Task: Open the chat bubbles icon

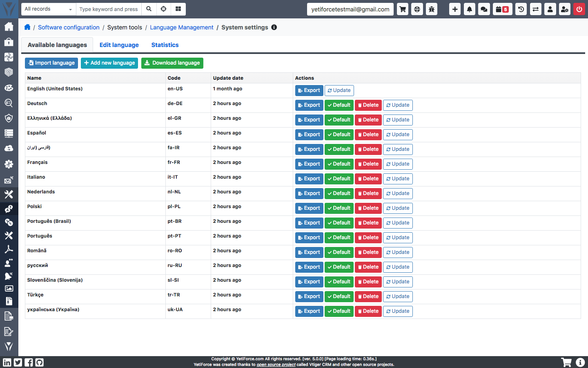Action: pos(484,9)
